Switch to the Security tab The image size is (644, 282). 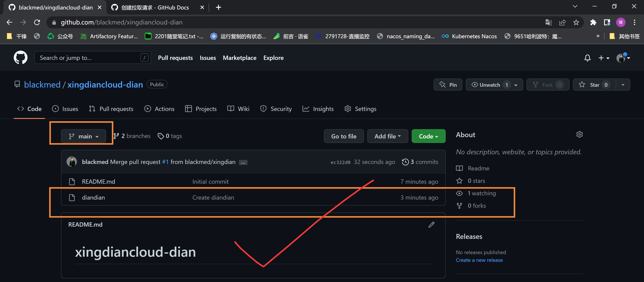(x=276, y=109)
